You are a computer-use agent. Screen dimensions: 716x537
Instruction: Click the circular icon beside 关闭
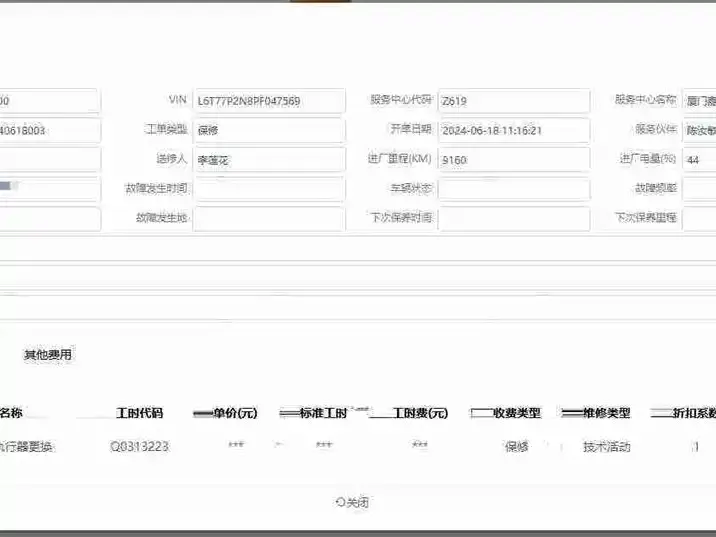coord(340,502)
